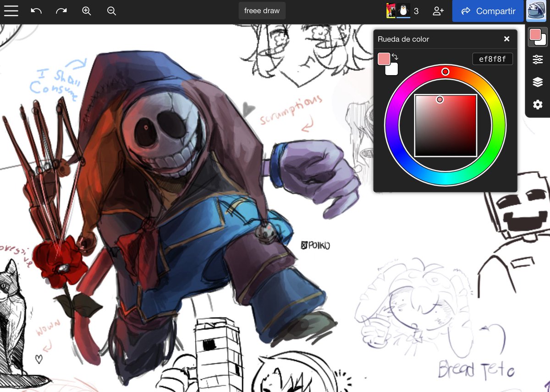Open brush settings sliders icon
550x392 pixels.
pos(538,60)
